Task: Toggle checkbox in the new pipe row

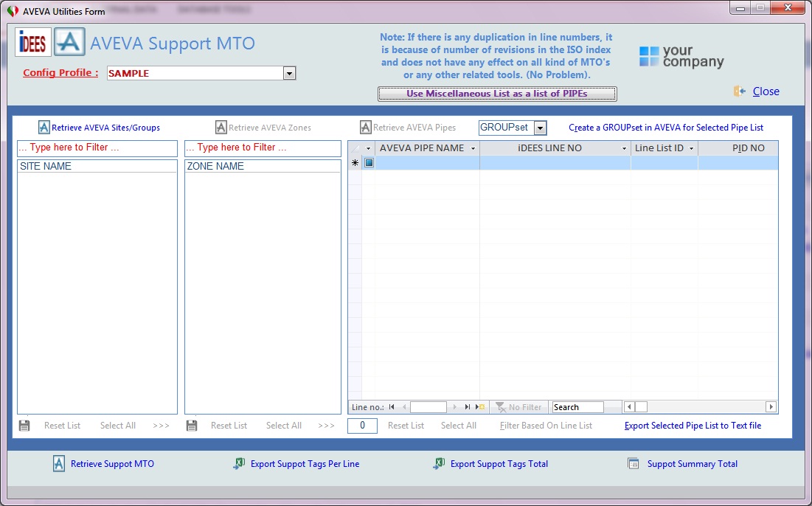Action: pos(369,162)
